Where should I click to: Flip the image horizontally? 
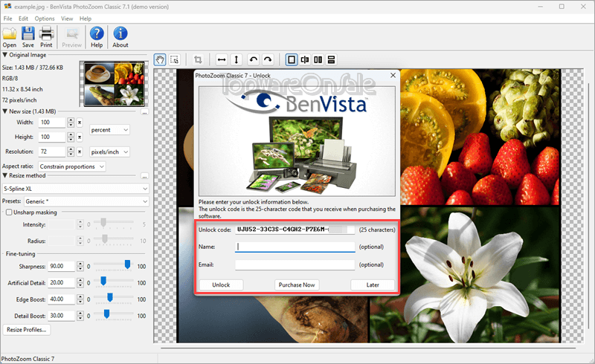222,59
